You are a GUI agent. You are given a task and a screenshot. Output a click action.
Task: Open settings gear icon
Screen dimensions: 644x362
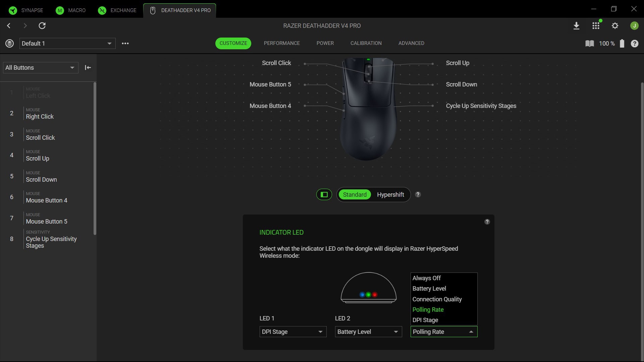[615, 26]
